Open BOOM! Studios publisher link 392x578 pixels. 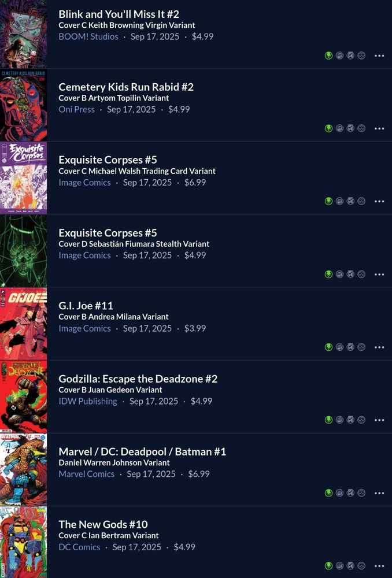click(88, 36)
